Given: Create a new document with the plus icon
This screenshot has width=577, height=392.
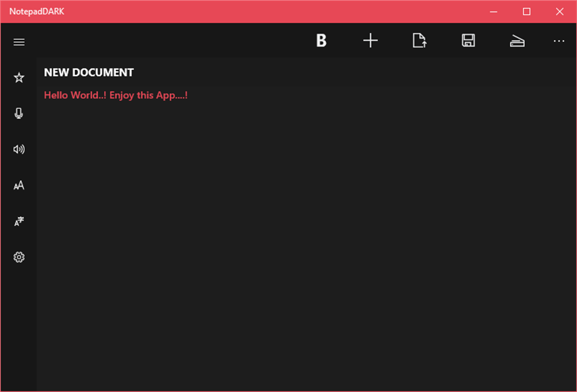Looking at the screenshot, I should coord(371,41).
